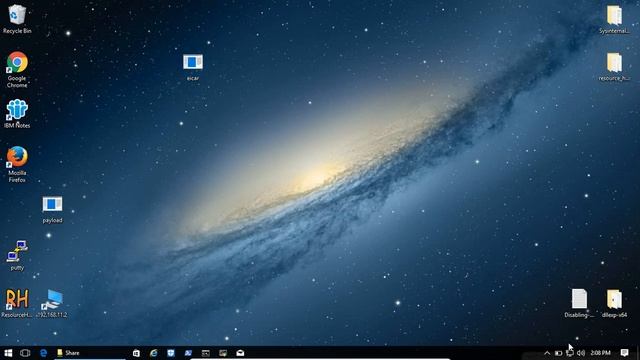Select the ResourceHacker RH shortcut
The height and width of the screenshot is (360, 640).
click(17, 303)
